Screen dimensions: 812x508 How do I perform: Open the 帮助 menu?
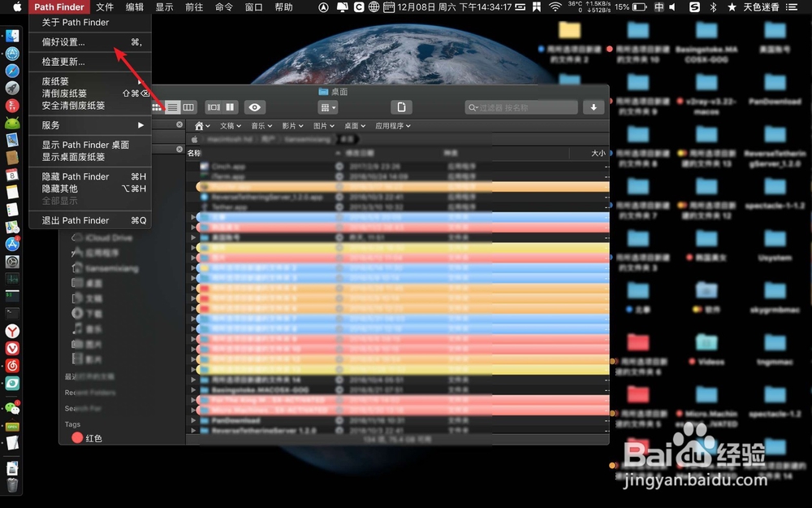click(283, 7)
